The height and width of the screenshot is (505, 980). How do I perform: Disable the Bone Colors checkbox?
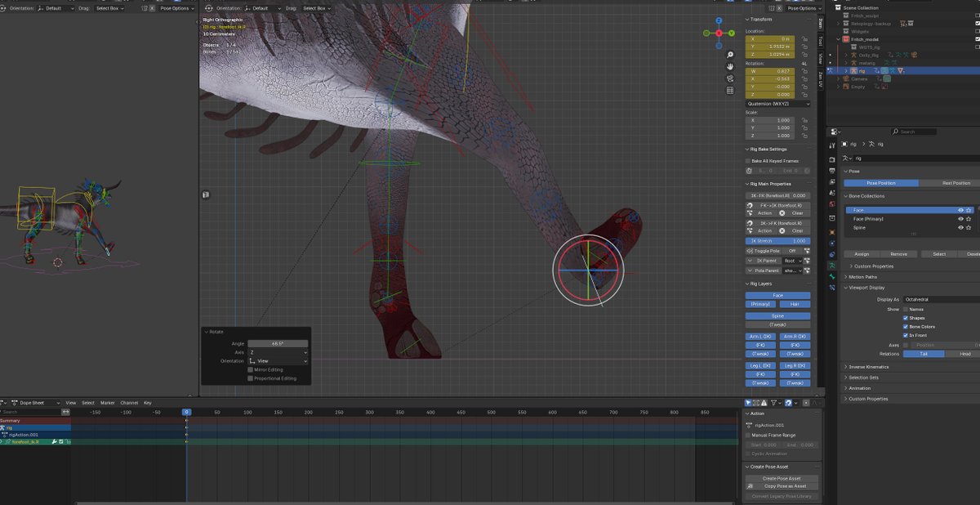pyautogui.click(x=905, y=327)
